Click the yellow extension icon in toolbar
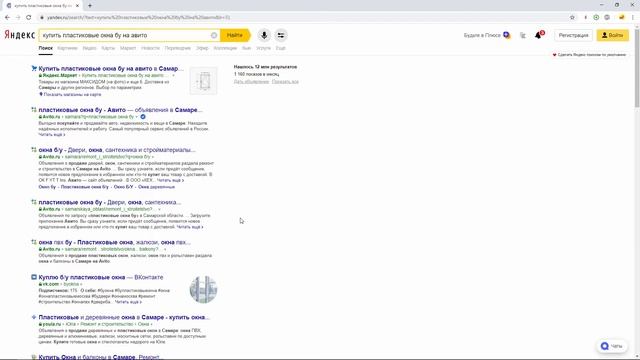Screen dimensions: 640x360 pos(622,17)
